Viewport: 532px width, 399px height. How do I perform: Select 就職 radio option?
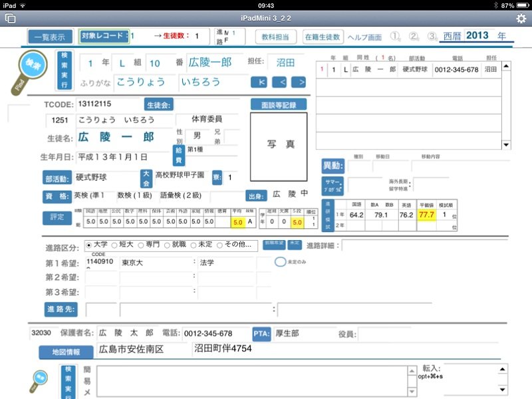tap(167, 245)
